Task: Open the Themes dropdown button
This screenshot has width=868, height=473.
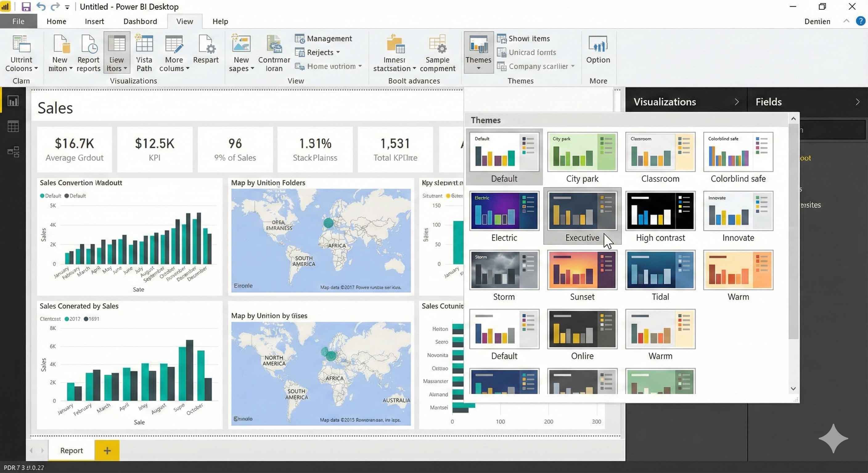Action: click(x=478, y=54)
